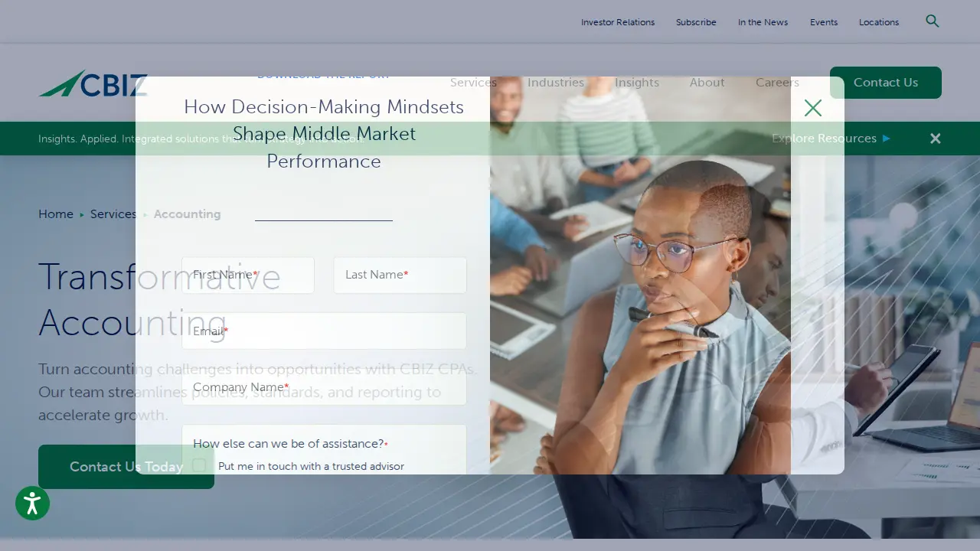Open the Careers menu
This screenshot has width=980, height=551.
click(x=777, y=83)
